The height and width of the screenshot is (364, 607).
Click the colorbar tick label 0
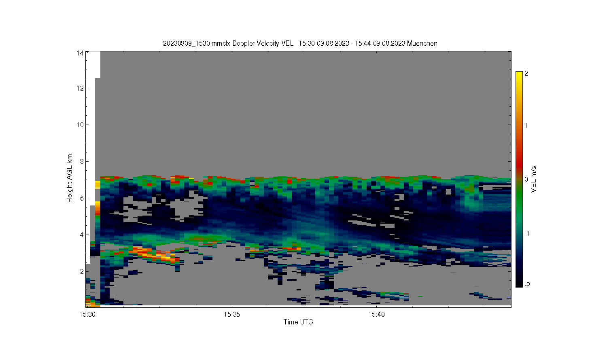pyautogui.click(x=526, y=179)
